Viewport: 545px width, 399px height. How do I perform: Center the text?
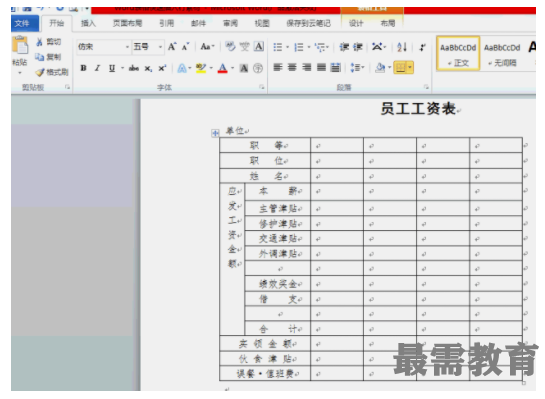tap(292, 67)
